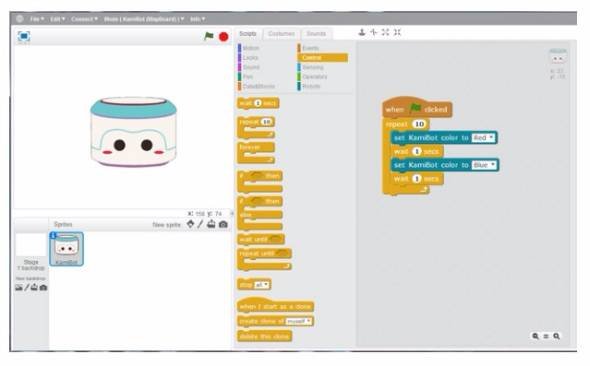The height and width of the screenshot is (366, 590).
Task: Click when I start as a clone block
Action: pyautogui.click(x=275, y=305)
